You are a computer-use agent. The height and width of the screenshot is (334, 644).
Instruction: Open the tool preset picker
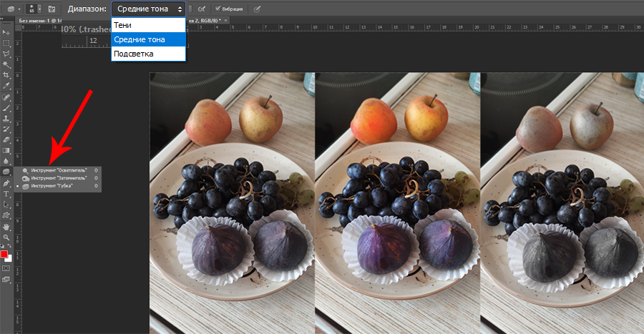(x=13, y=9)
